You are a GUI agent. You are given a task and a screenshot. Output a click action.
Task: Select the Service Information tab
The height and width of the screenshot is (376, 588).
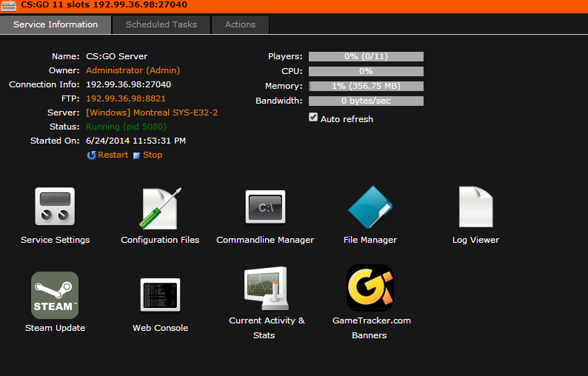[x=56, y=24]
